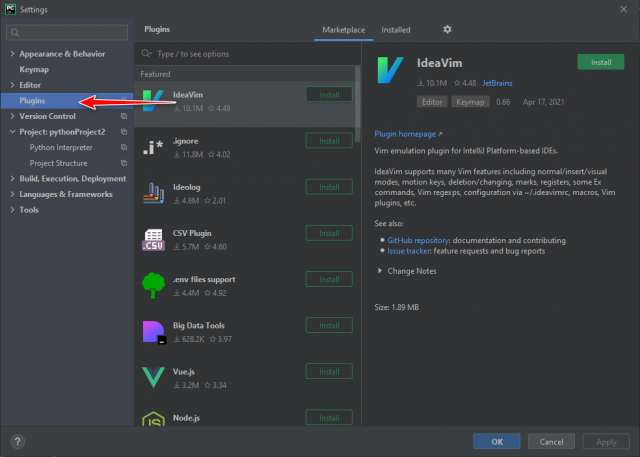Open the Issue tracker link
The image size is (640, 457).
point(409,251)
